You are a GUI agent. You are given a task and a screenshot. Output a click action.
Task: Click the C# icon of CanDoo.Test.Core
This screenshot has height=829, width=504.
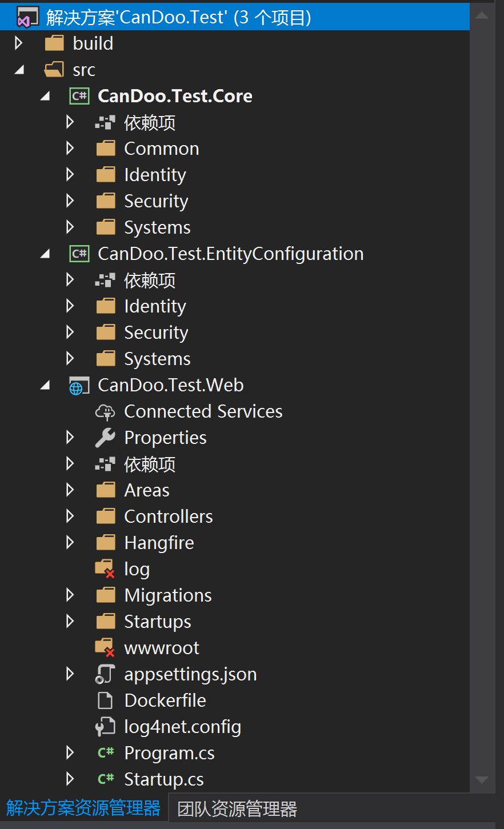coord(79,96)
